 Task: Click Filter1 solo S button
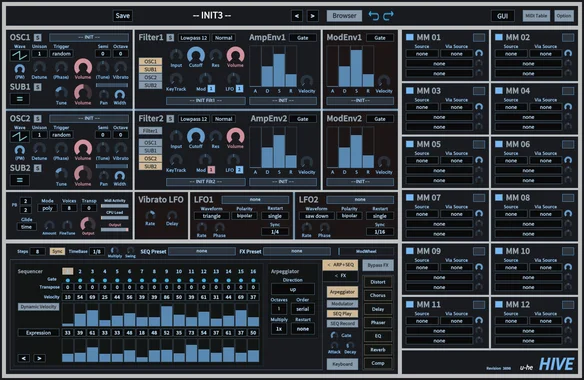pyautogui.click(x=170, y=37)
